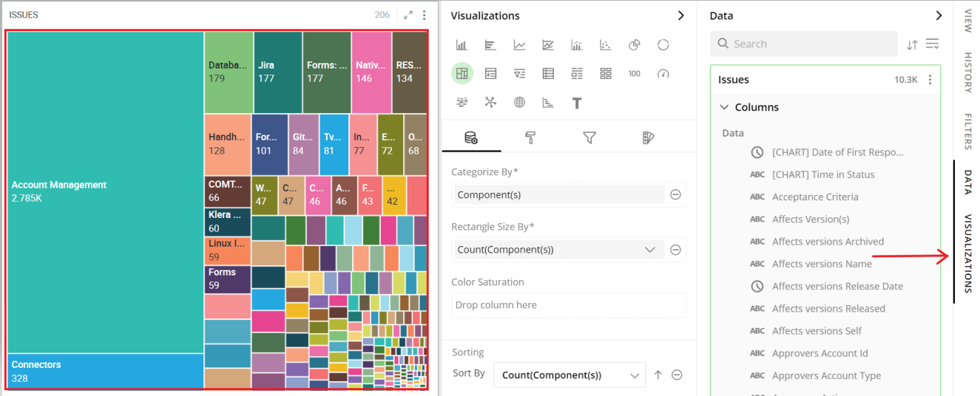The width and height of the screenshot is (980, 396).
Task: Open the funnel filter tab
Action: pos(589,137)
